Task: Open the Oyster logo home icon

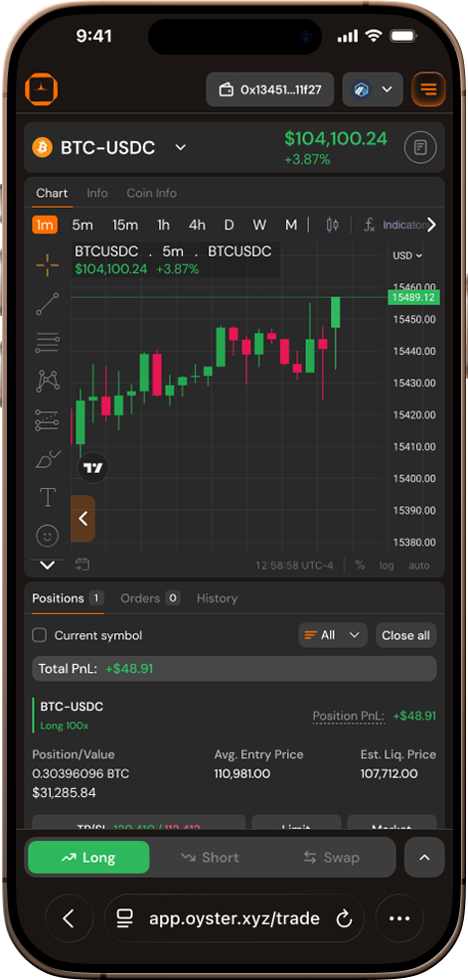Action: coord(42,89)
